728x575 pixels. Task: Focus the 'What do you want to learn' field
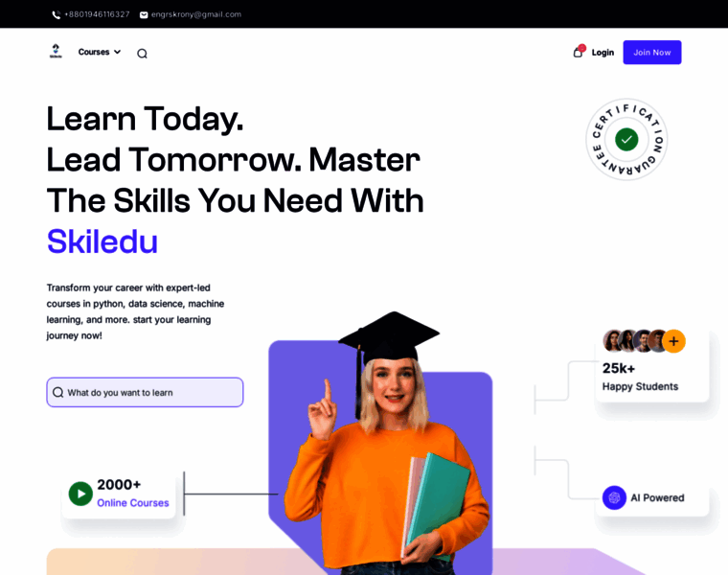click(x=145, y=393)
